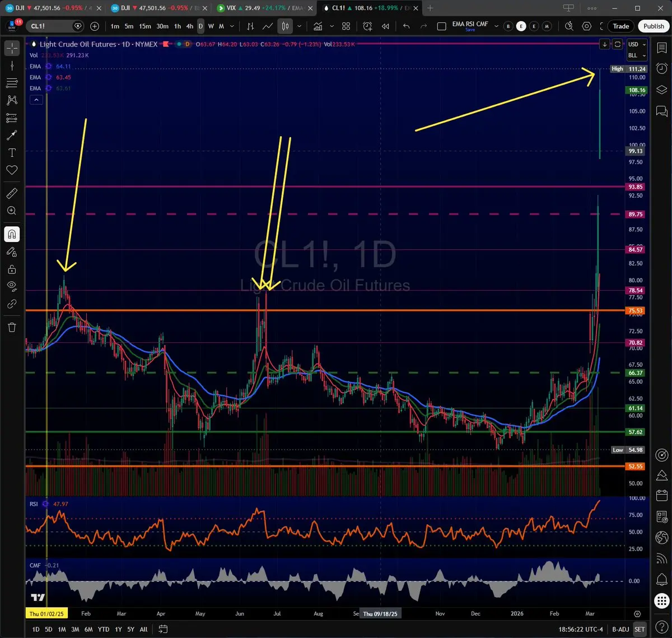The image size is (672, 638).
Task: Open the watchlist panel icon
Action: click(x=661, y=48)
